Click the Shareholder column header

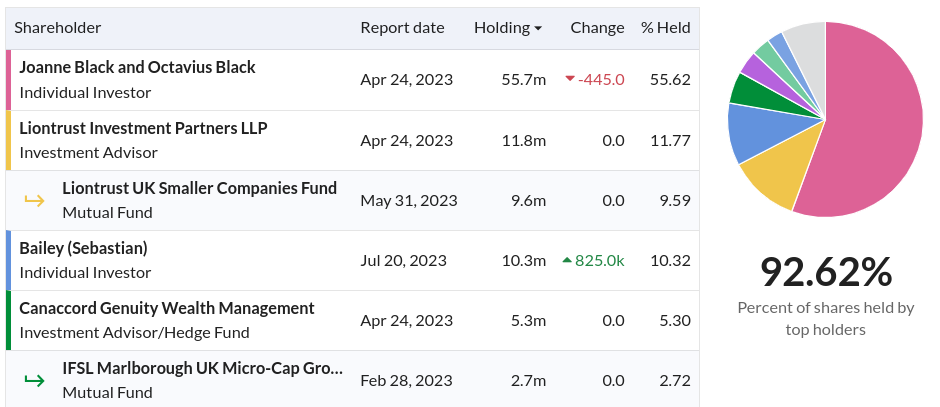pos(58,28)
